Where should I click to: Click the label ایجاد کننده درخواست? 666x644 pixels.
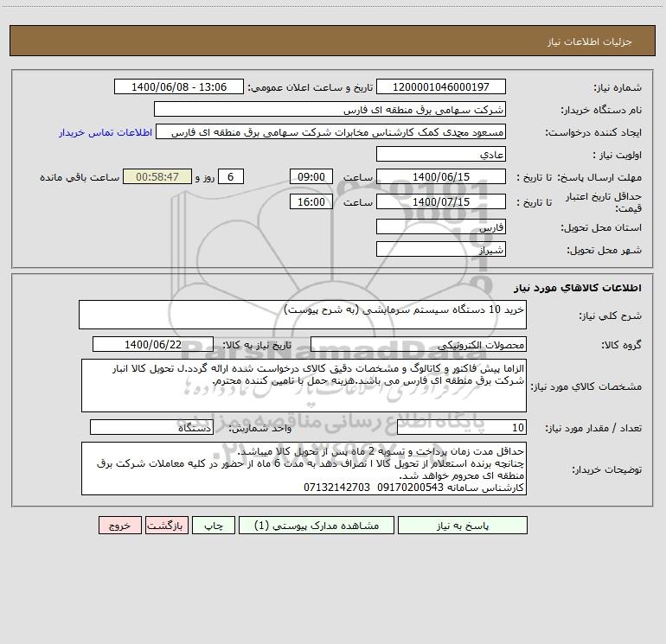(593, 132)
